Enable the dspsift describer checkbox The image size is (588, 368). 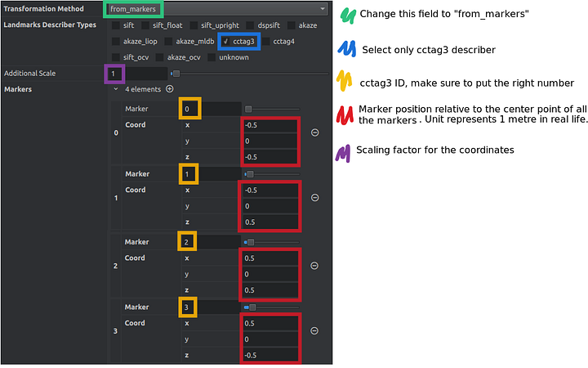[x=250, y=25]
